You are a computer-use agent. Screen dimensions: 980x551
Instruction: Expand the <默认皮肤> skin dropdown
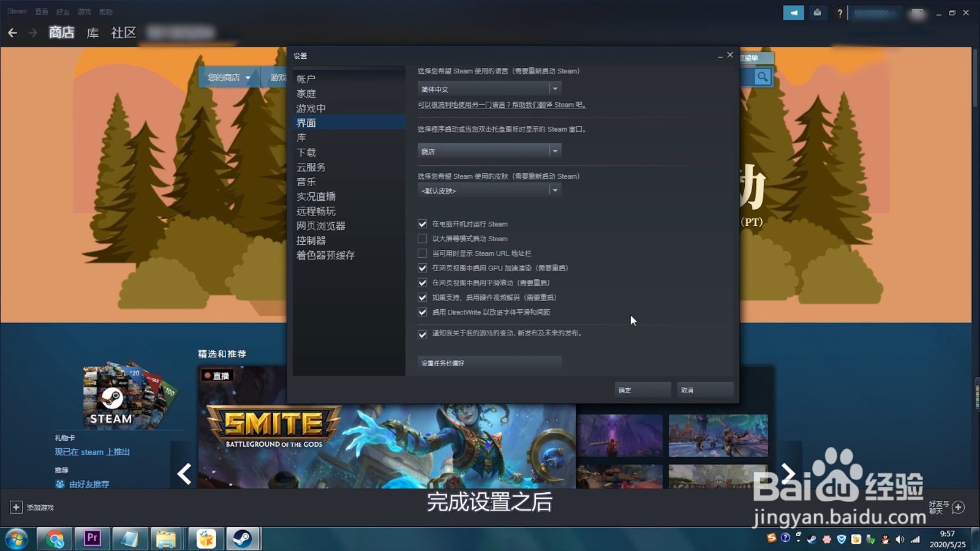(x=489, y=190)
